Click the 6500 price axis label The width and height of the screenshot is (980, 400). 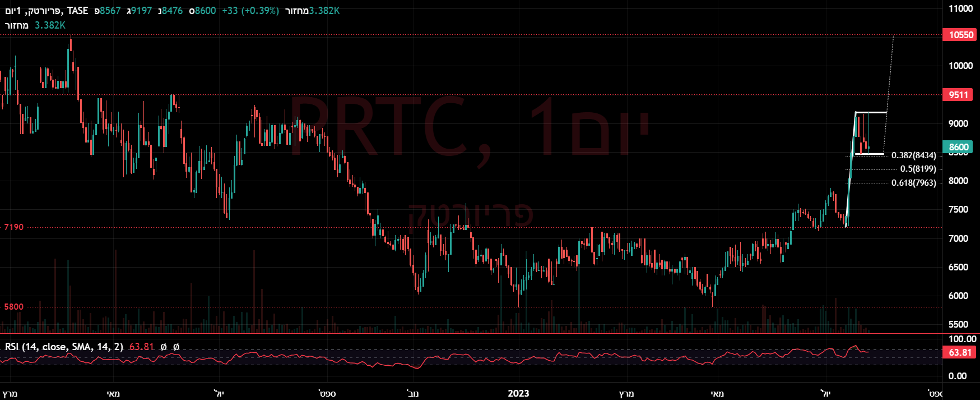pos(958,267)
